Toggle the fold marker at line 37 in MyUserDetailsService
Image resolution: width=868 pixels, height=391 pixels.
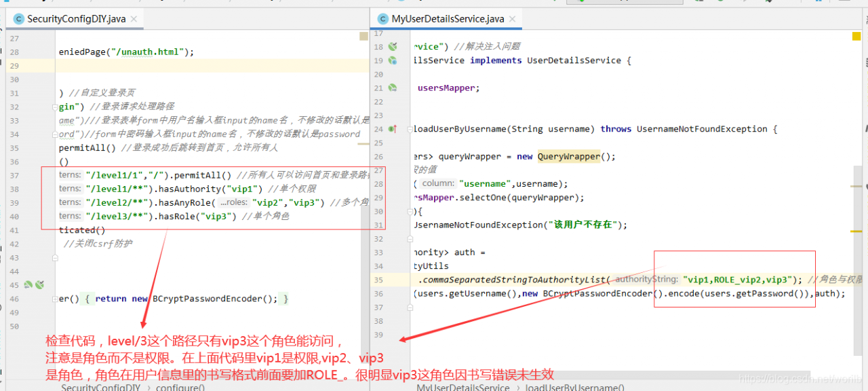pos(410,308)
